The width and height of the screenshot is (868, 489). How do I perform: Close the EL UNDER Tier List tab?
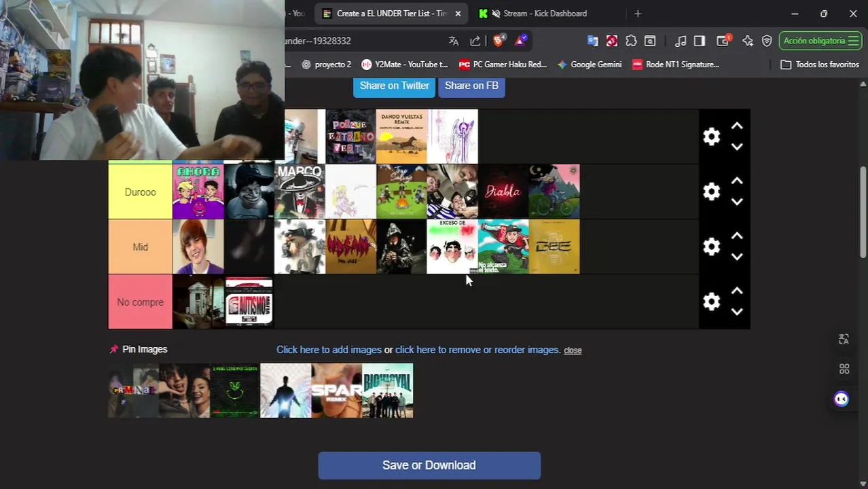pos(458,14)
